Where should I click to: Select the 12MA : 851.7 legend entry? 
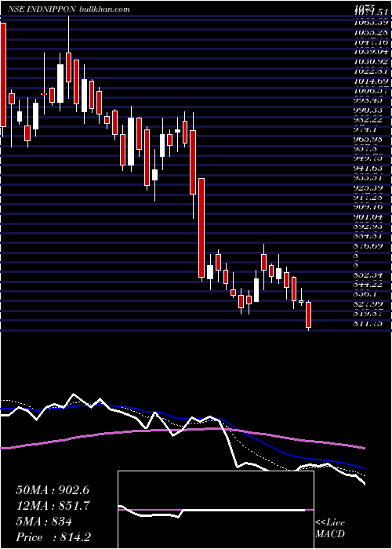click(x=53, y=506)
